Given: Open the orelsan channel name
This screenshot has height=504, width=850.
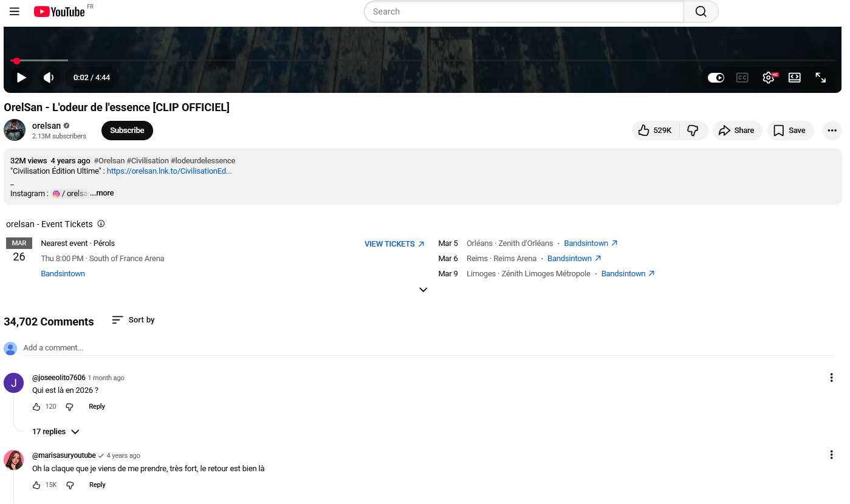Looking at the screenshot, I should (x=47, y=126).
